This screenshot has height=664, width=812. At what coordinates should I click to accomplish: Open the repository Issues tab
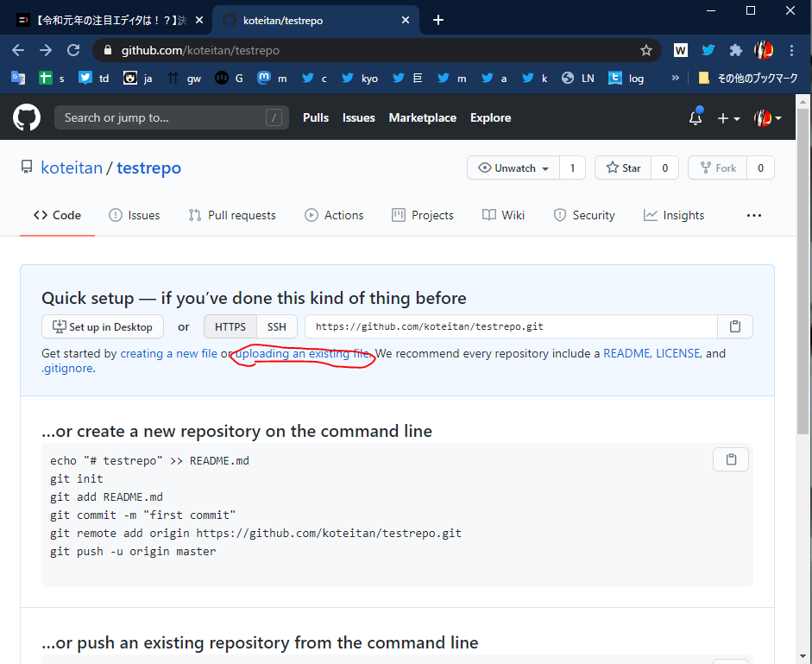tap(134, 215)
